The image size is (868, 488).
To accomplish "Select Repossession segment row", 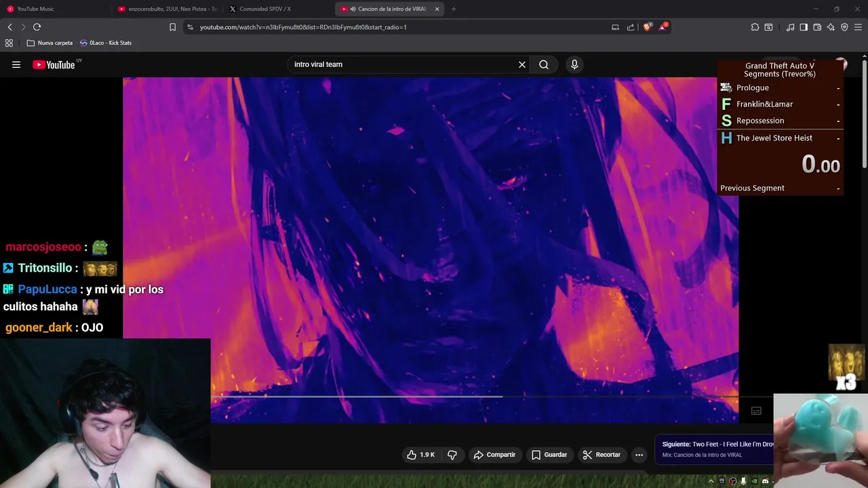I will (x=780, y=121).
